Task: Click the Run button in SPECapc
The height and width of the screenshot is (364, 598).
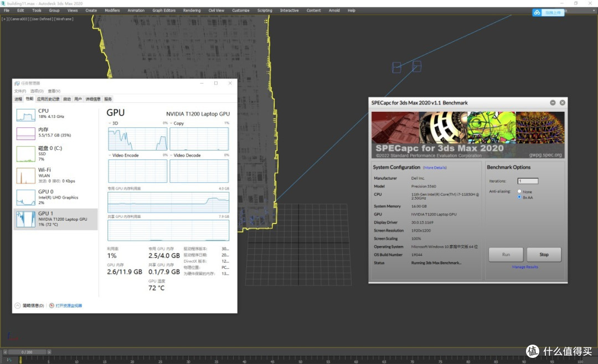Action: tap(506, 254)
